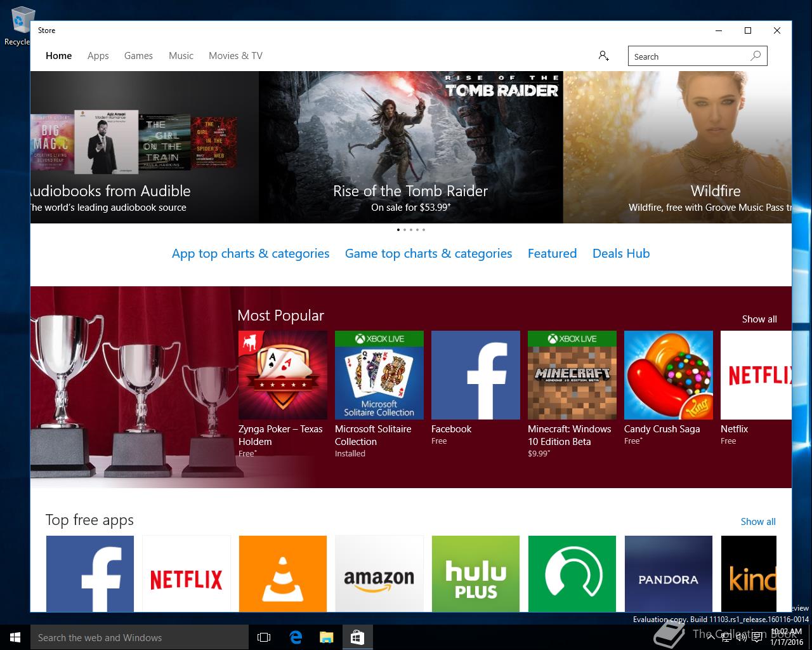Viewport: 812px width, 650px height.
Task: Open Amazon app tile
Action: pyautogui.click(x=379, y=574)
